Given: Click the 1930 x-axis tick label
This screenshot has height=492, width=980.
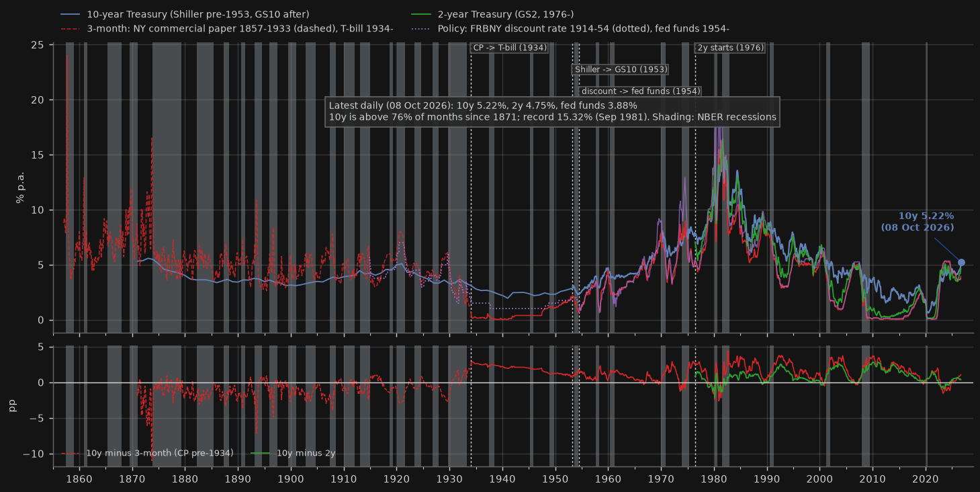Looking at the screenshot, I should pos(449,479).
